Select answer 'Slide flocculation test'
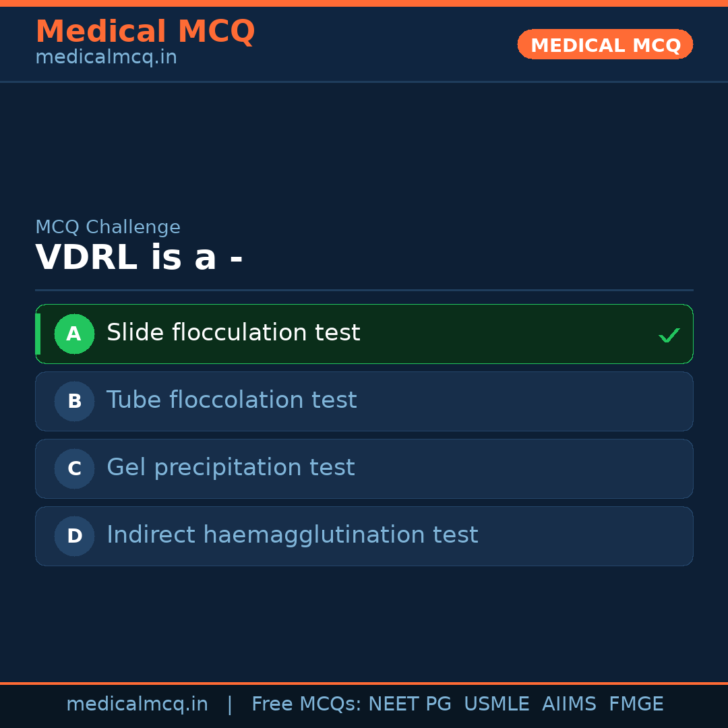 tap(233, 333)
